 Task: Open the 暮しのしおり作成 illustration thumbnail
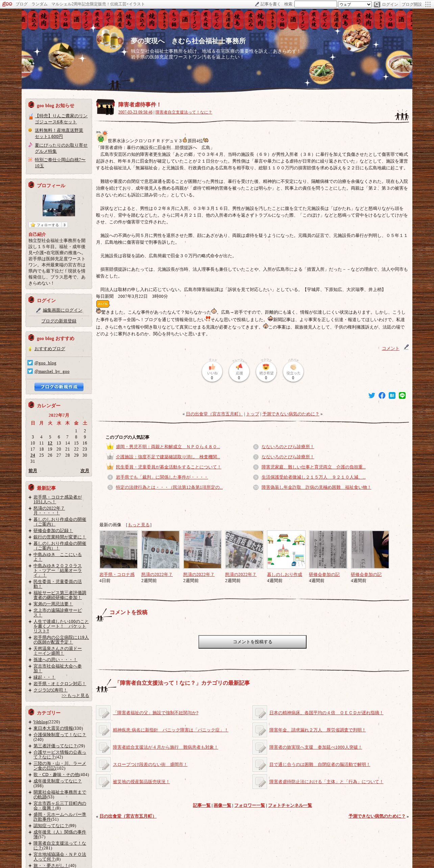286,550
